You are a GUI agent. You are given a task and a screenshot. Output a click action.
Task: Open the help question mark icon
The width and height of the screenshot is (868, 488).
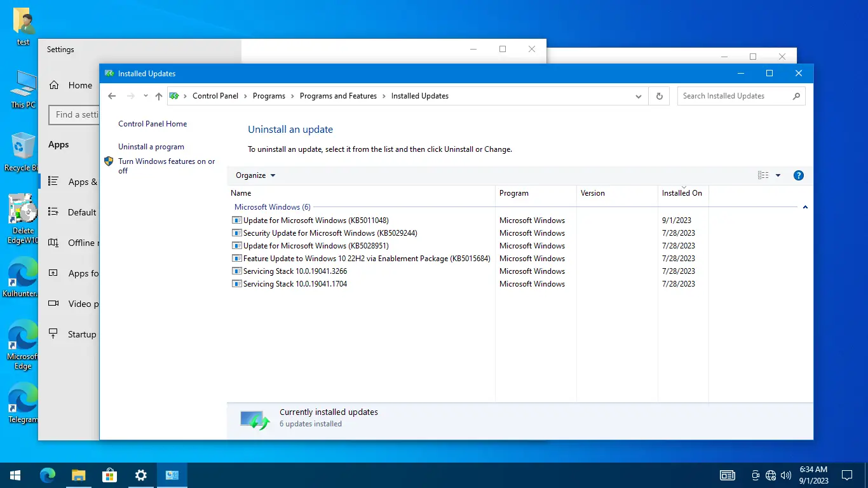coord(799,175)
